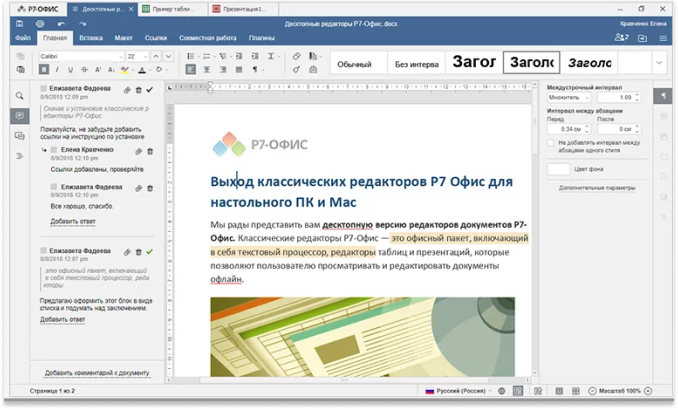
Task: Switch to the Совместная работа tab
Action: (x=208, y=38)
